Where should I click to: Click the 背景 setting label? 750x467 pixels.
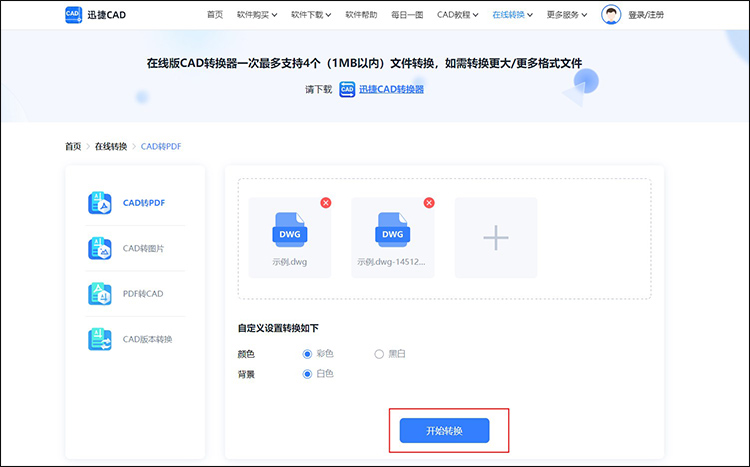[246, 374]
